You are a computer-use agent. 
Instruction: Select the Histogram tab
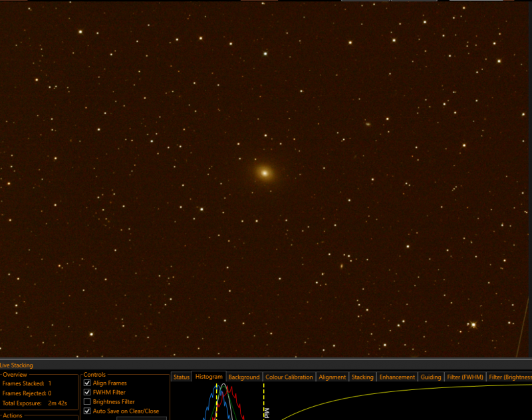pyautogui.click(x=209, y=377)
